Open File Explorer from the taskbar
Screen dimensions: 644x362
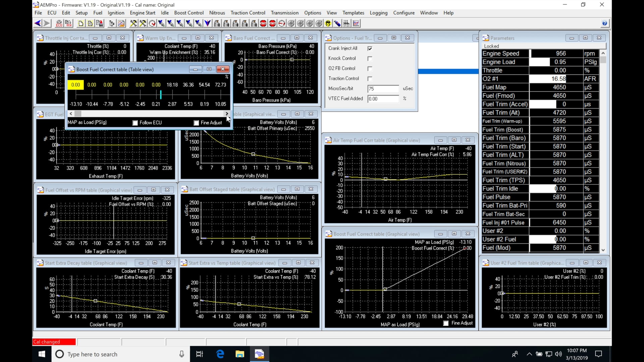(239, 354)
